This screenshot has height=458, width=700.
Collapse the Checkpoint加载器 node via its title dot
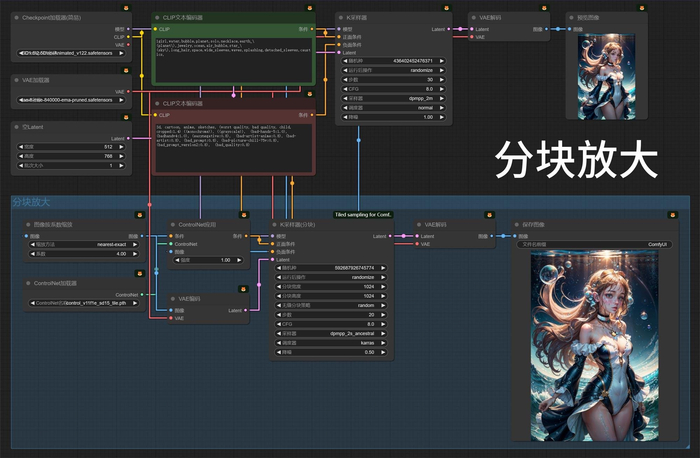point(17,18)
